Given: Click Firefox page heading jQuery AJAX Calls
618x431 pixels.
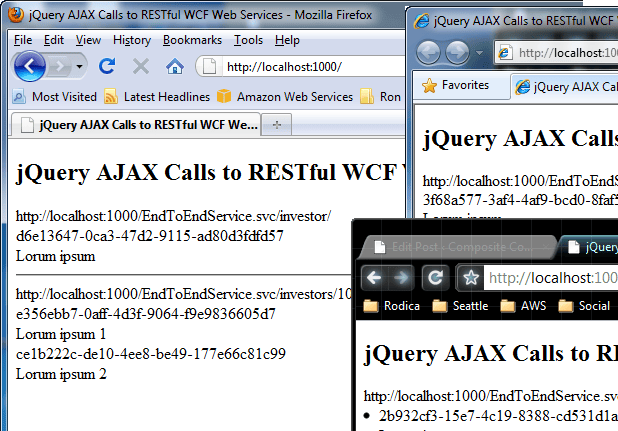Looking at the screenshot, I should coord(210,172).
